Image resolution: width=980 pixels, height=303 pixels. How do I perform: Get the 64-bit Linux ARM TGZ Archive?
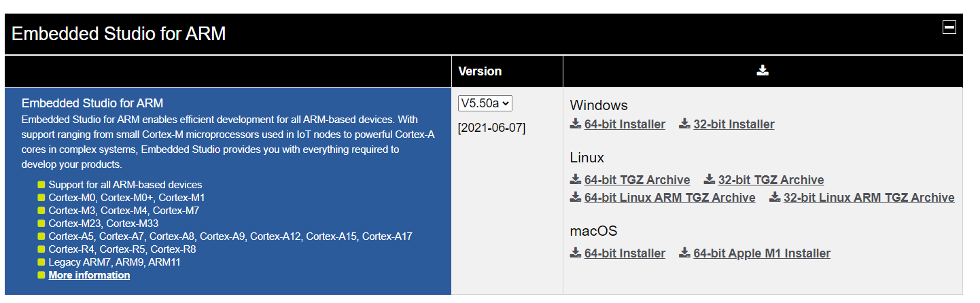pos(669,198)
